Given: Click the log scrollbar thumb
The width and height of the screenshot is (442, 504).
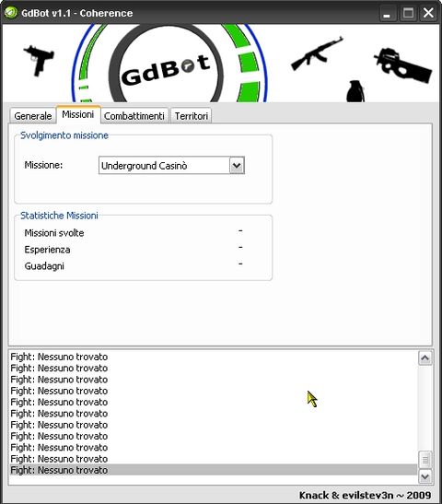Looking at the screenshot, I should (x=425, y=460).
